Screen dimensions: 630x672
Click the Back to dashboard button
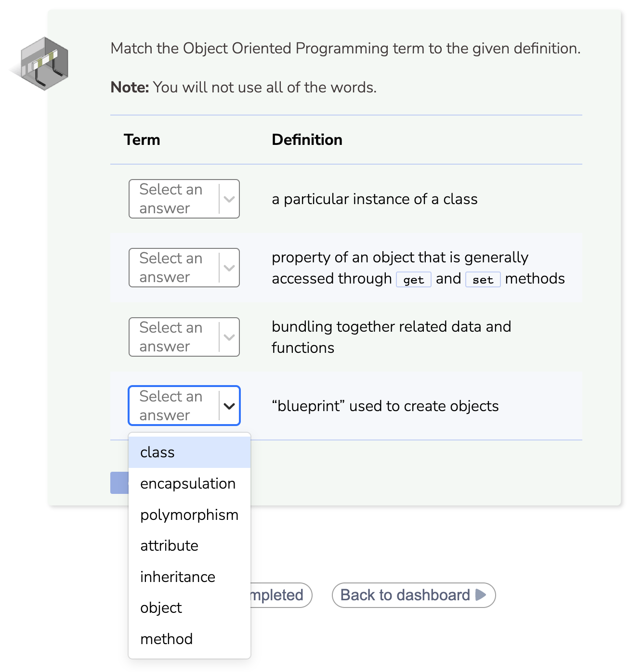(413, 595)
